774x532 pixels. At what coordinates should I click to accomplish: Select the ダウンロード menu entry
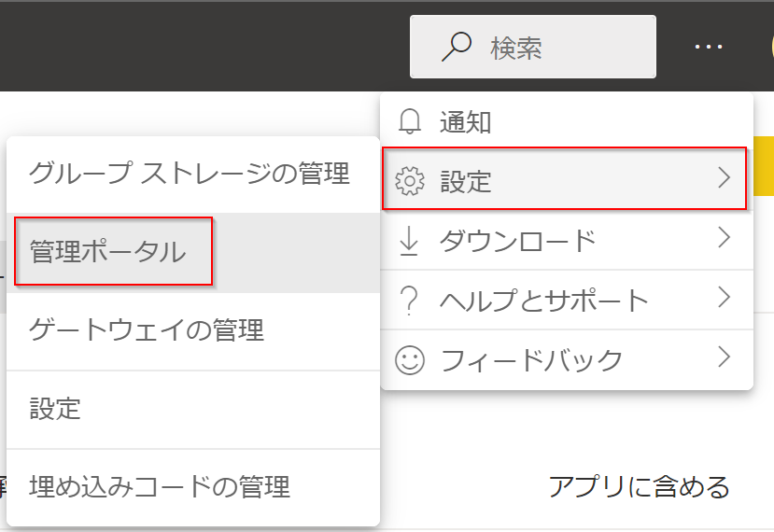pyautogui.click(x=567, y=240)
